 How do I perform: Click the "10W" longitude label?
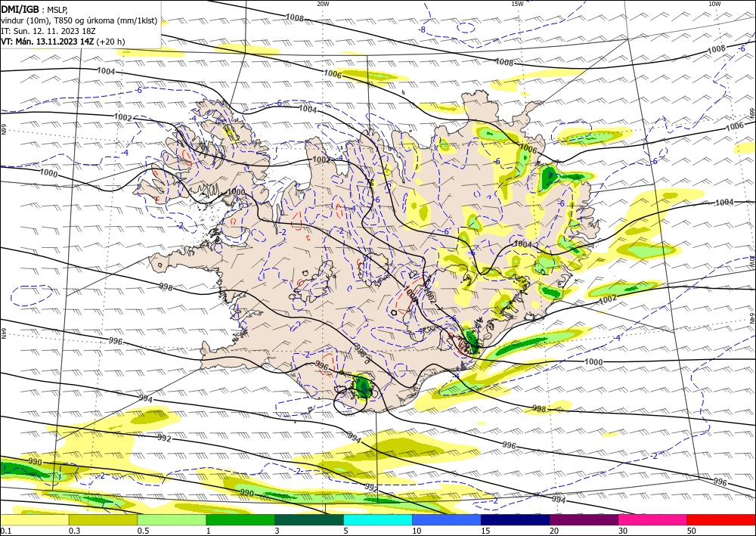click(x=714, y=4)
